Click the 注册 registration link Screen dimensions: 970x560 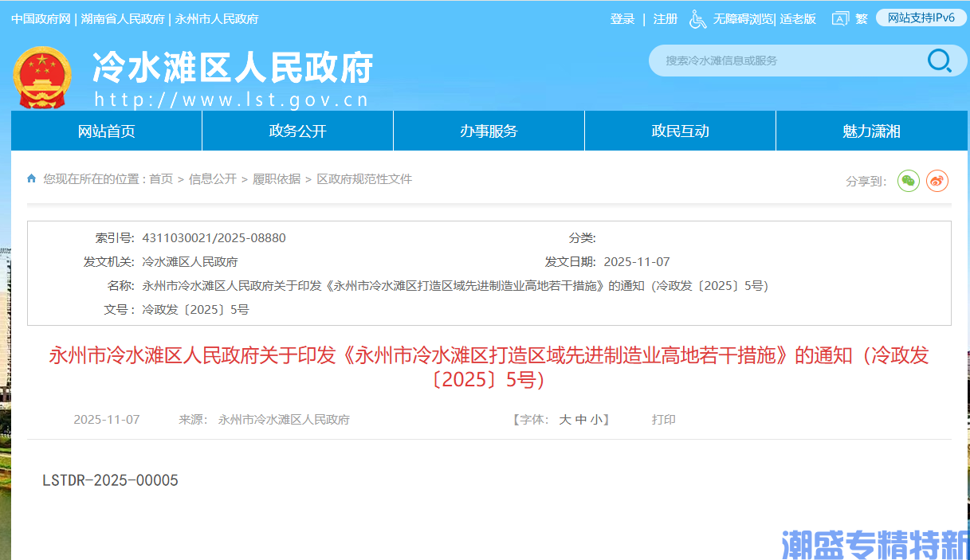[x=665, y=18]
